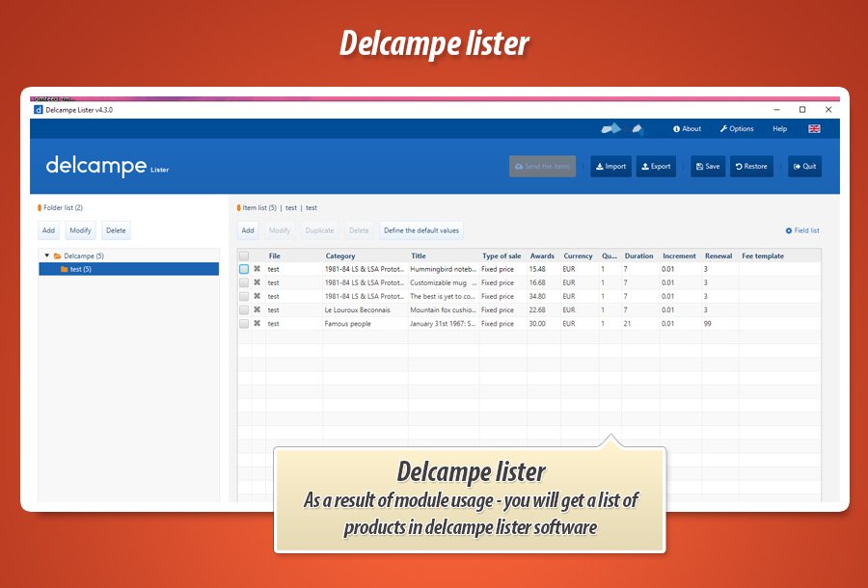
Task: Remove the Famous people row via X icon
Action: click(257, 324)
